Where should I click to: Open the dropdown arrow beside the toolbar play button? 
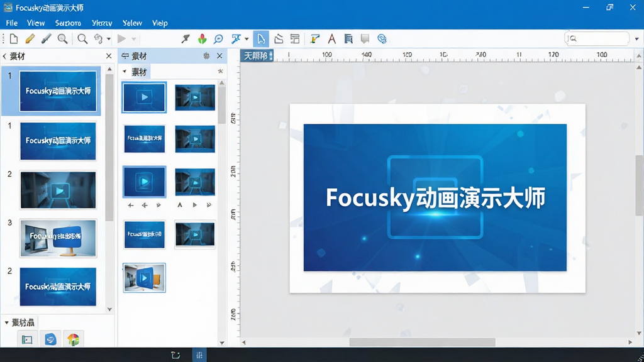pyautogui.click(x=134, y=39)
